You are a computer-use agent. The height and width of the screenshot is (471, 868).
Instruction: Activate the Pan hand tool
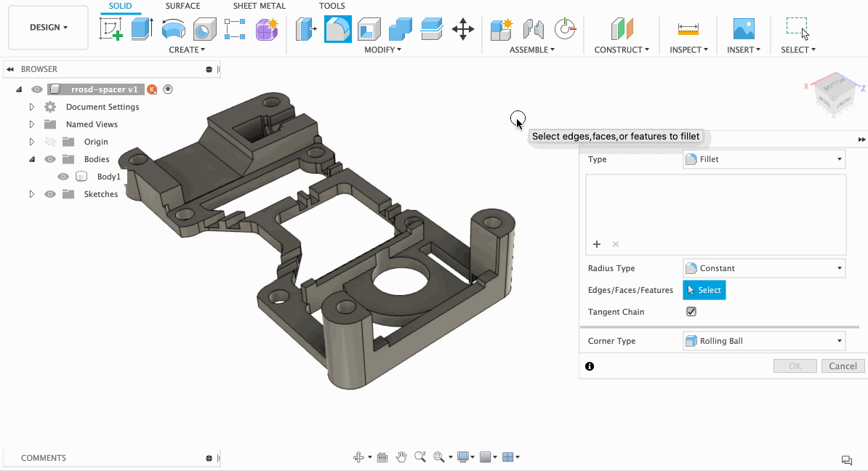pos(401,457)
